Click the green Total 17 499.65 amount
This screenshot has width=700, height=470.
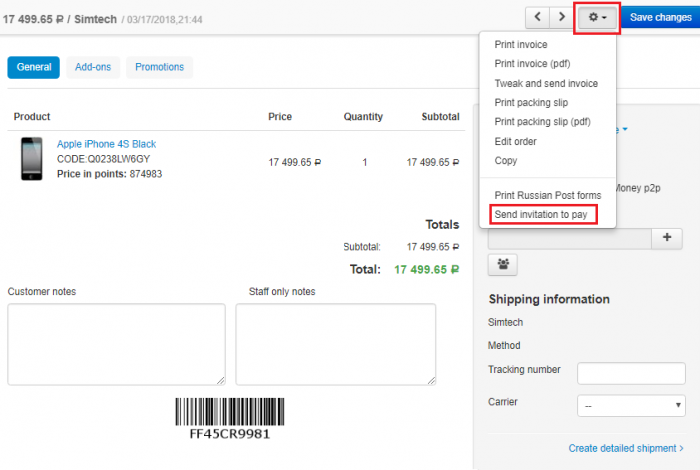click(x=426, y=270)
